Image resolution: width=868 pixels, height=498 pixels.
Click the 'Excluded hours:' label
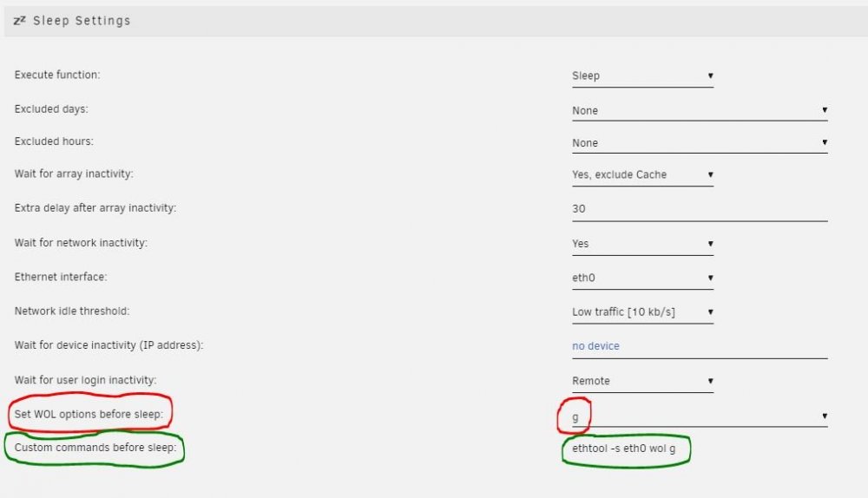[x=54, y=141]
